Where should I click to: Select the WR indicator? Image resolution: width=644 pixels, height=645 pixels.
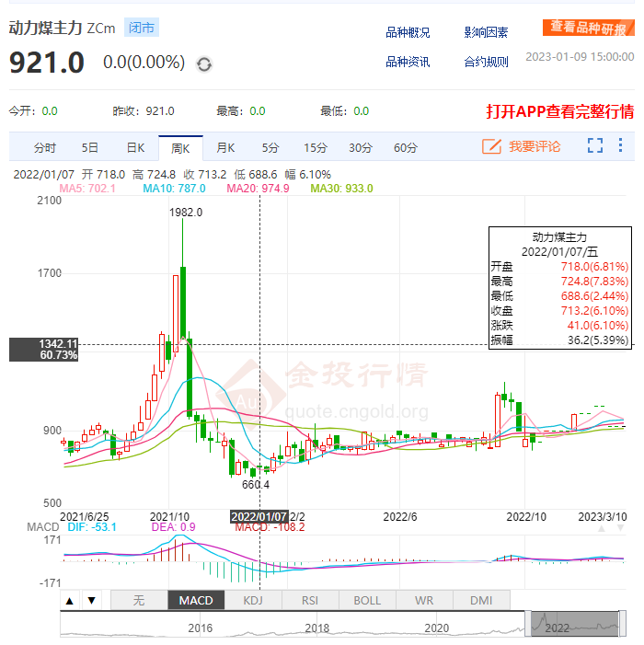point(424,601)
